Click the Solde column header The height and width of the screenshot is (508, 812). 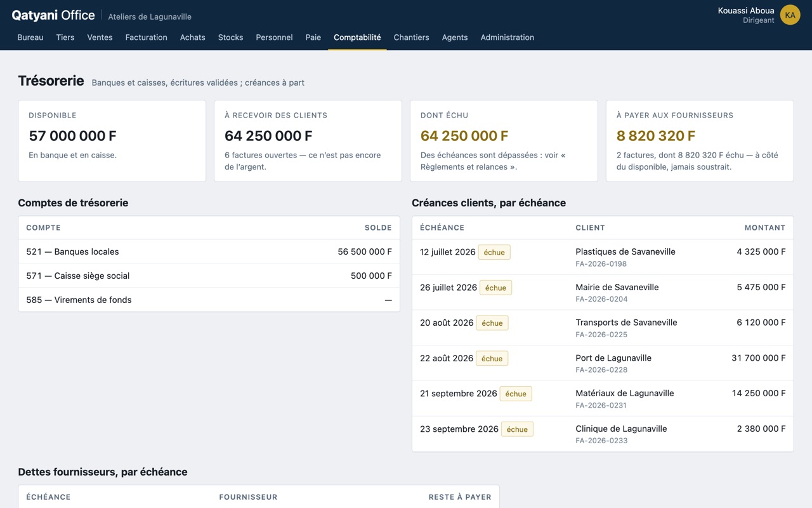point(378,227)
